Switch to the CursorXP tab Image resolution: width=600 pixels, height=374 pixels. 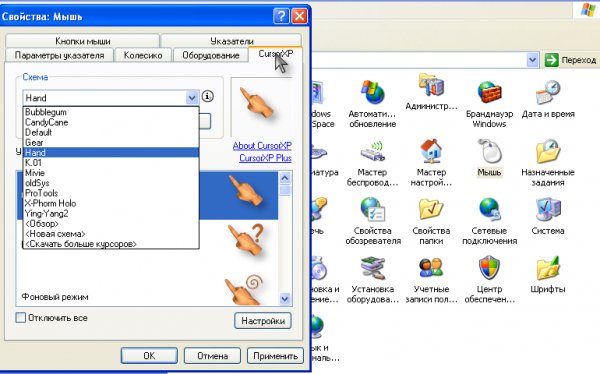click(x=276, y=54)
